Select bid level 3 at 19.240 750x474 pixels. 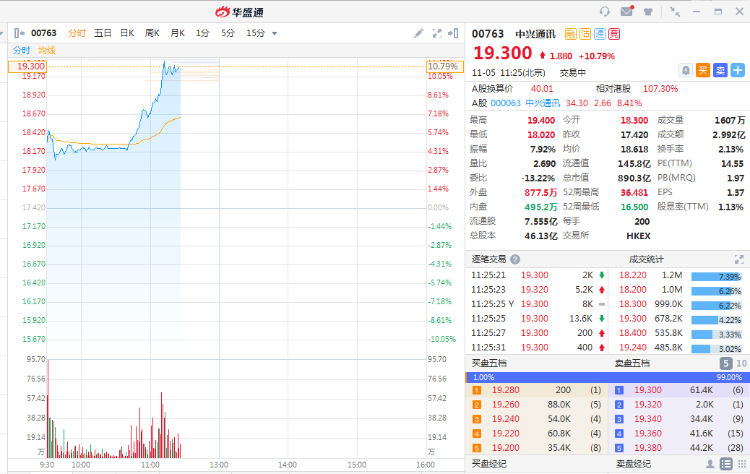(x=537, y=419)
